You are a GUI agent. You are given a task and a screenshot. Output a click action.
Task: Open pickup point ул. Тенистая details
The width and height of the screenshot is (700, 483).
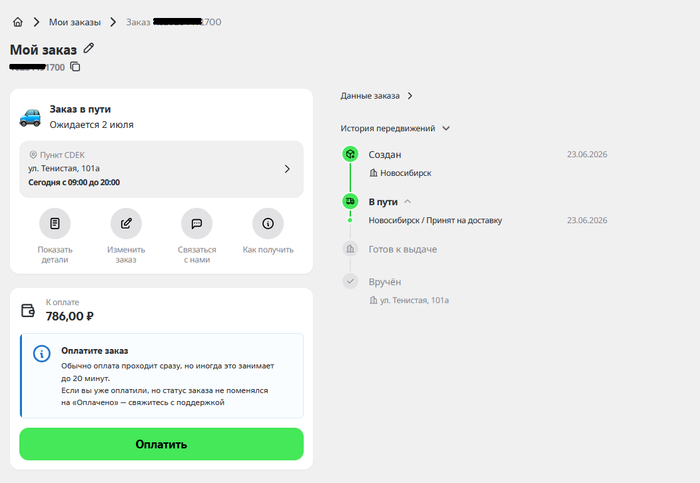(x=161, y=169)
